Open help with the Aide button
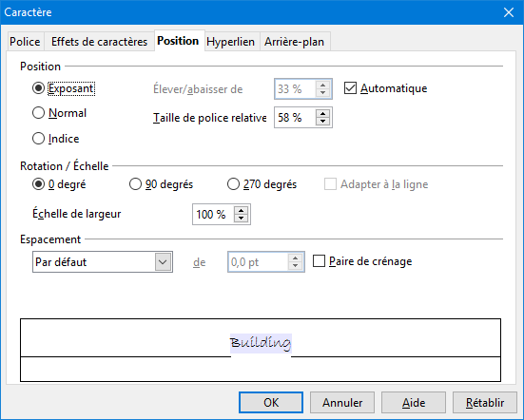 (414, 402)
